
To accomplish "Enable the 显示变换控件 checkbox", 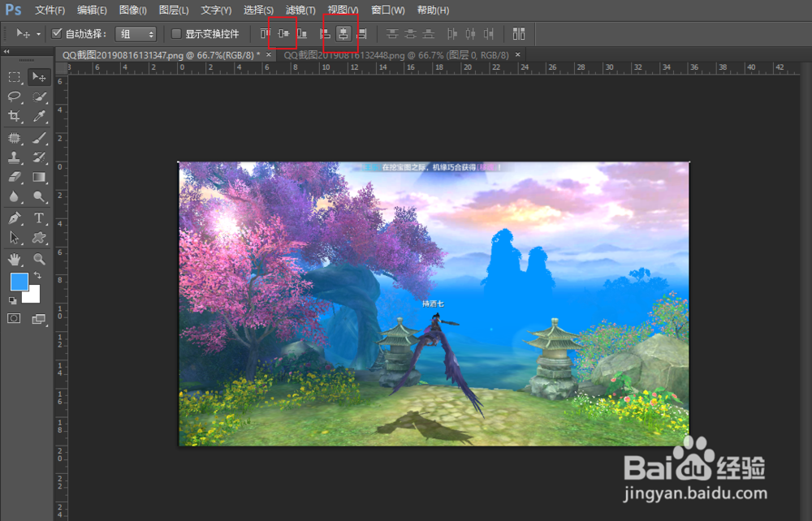I will coord(176,33).
